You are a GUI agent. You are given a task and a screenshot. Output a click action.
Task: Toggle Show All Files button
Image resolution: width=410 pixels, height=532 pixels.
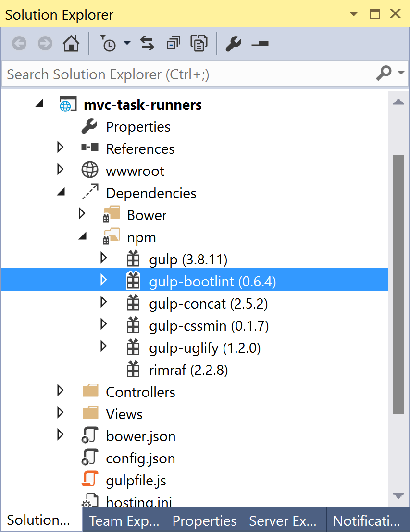198,44
